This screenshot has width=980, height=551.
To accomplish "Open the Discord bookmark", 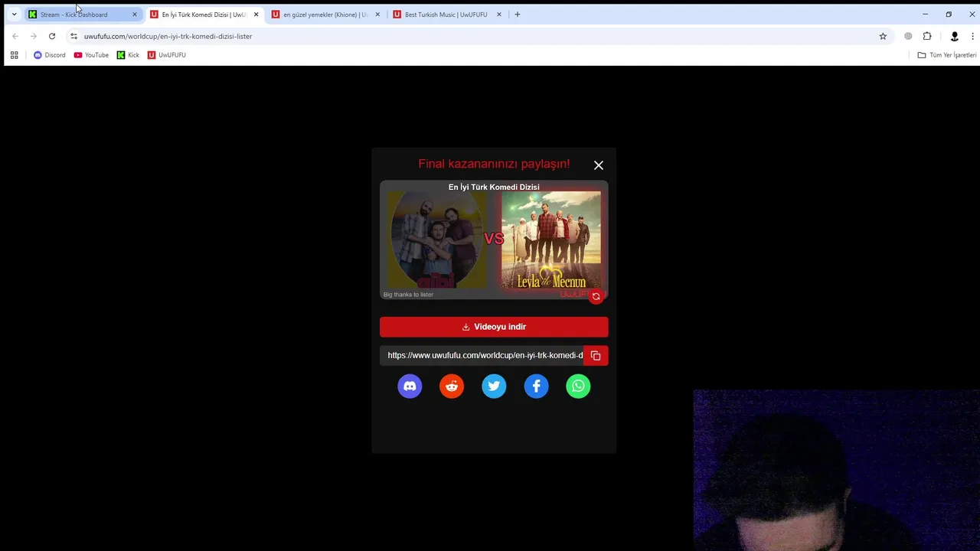I will click(x=50, y=55).
